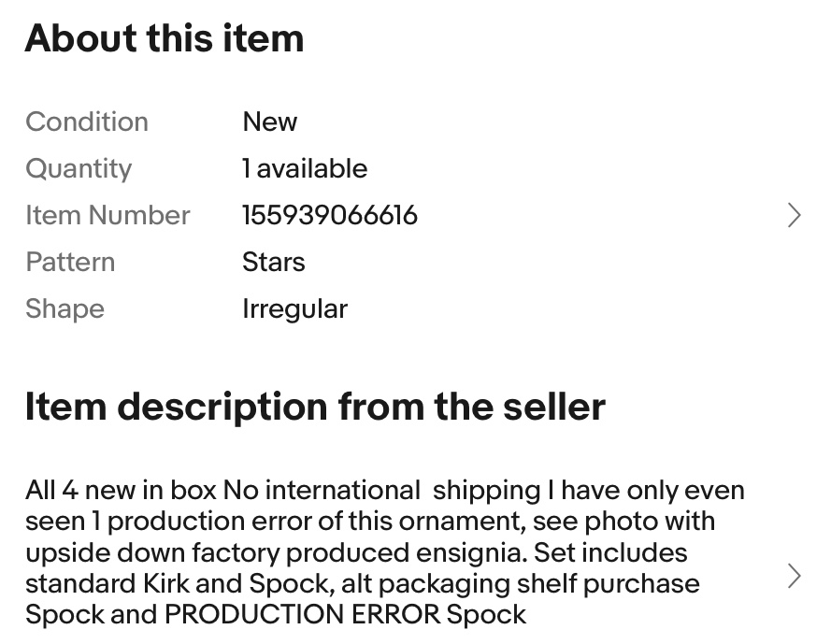Screen dimensions: 831x644
Task: Tap the standard Kirk and Spock line
Action: [x=362, y=583]
